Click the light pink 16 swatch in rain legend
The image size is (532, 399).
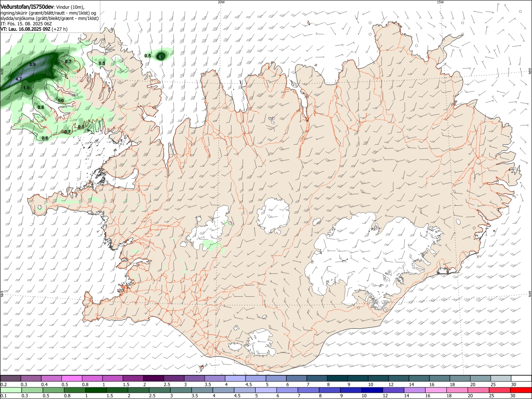436,390
